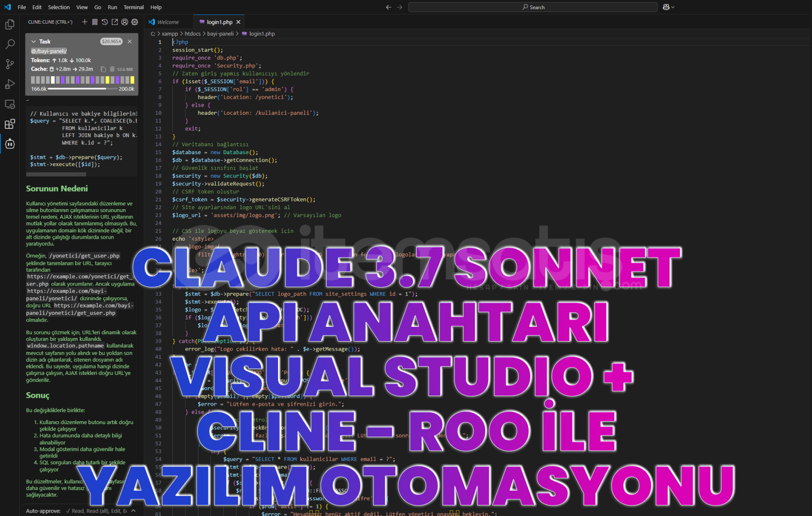Open the Search view in the activity bar
Screen dimensions: 812x516
(10, 44)
